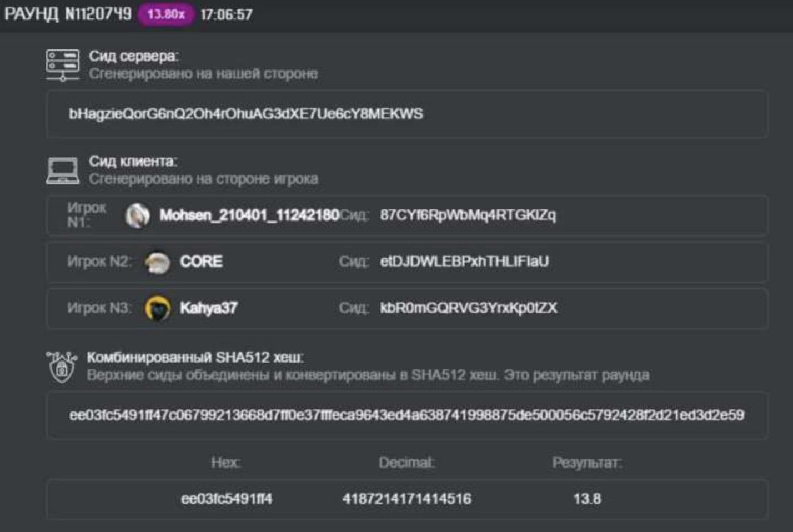The width and height of the screenshot is (793, 532).
Task: Click the round time 17:06:57
Action: tap(227, 14)
